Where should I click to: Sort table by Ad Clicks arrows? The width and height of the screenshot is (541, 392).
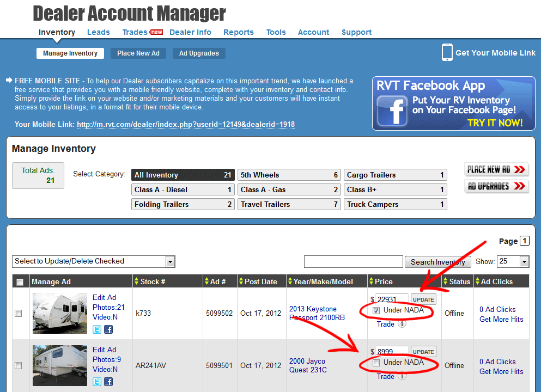(477, 281)
